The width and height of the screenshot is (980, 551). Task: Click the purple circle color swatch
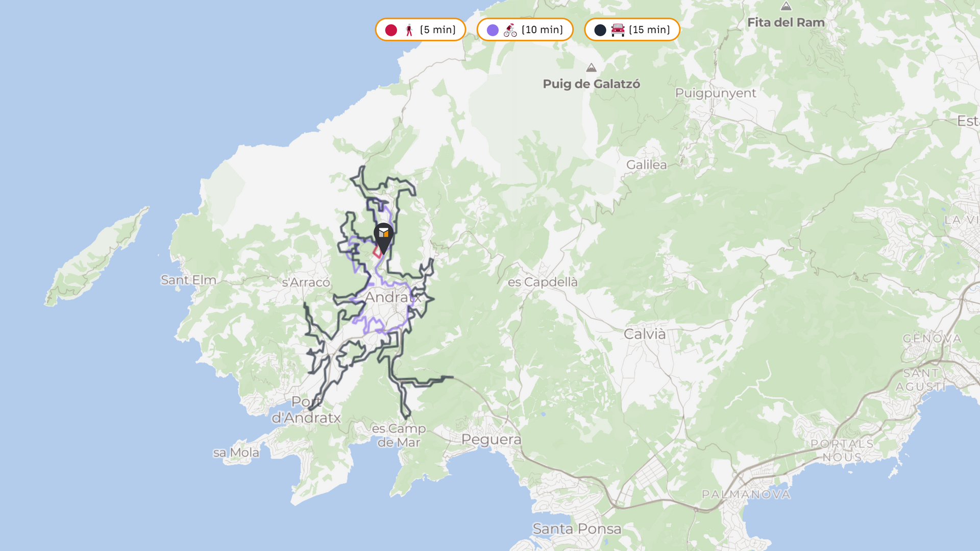pos(493,30)
